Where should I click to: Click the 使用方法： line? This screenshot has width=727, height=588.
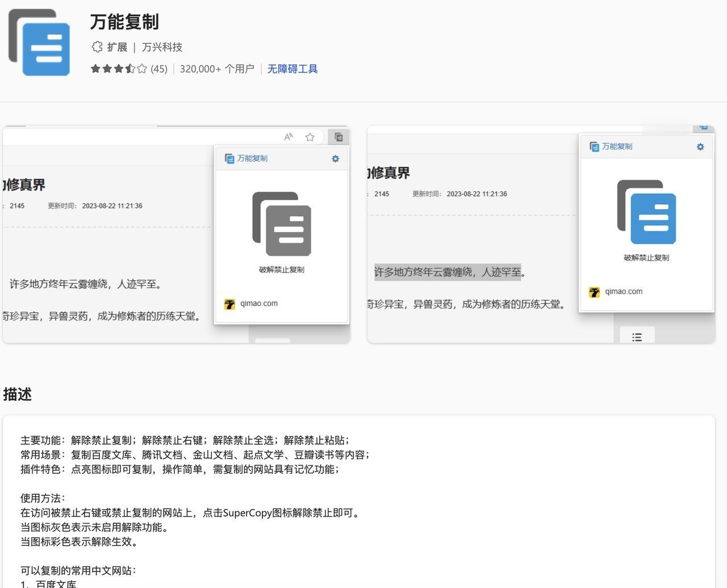tap(43, 498)
